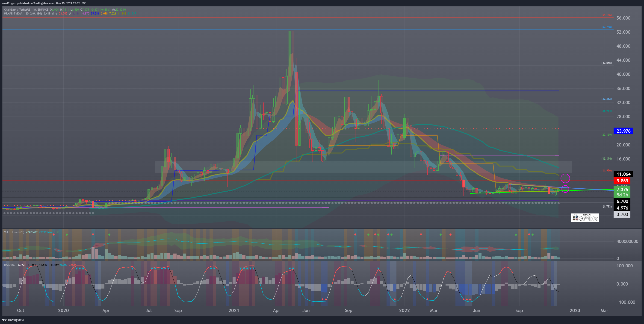Click the 16.000 price axis value
Image resolution: width=644 pixels, height=324 pixels.
click(x=623, y=159)
